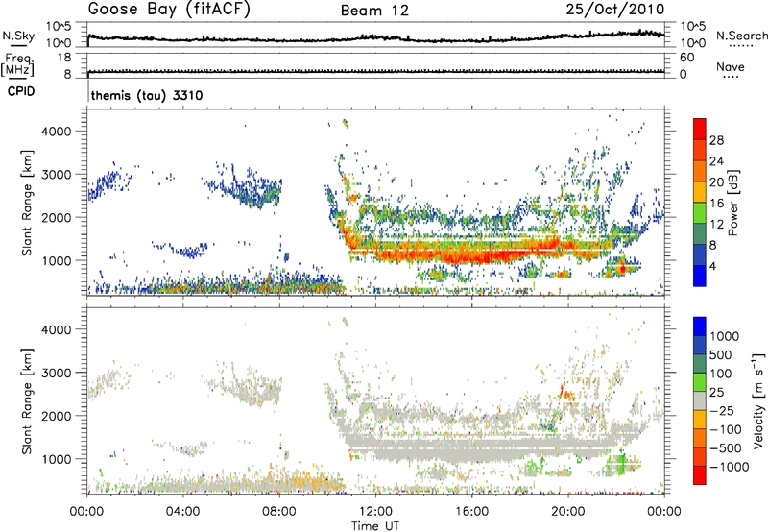Screen dimensions: 768x532
Task: Click the 'Slant Range [km]' label of velocity plot
Action: [27, 401]
